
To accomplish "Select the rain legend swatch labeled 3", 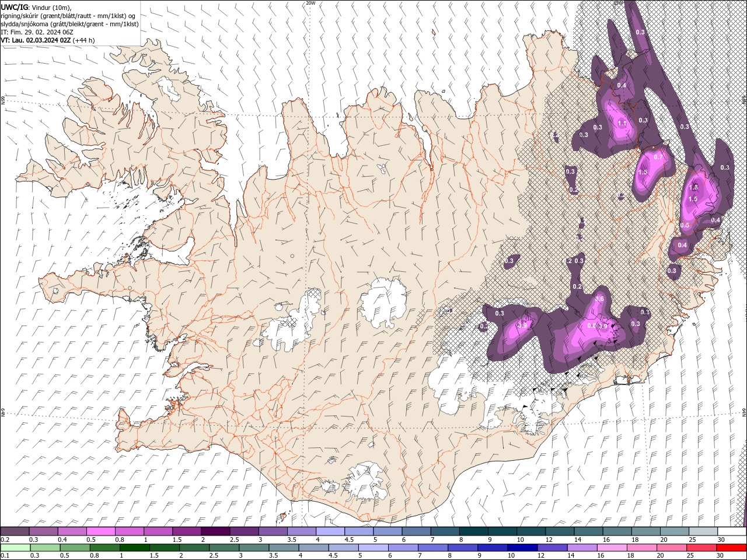I will tap(254, 548).
